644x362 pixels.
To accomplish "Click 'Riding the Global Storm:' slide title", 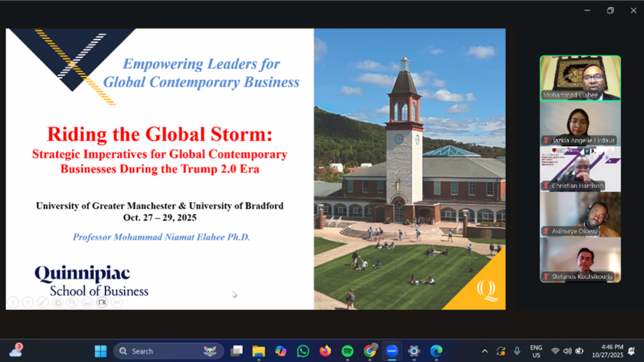I will [160, 134].
